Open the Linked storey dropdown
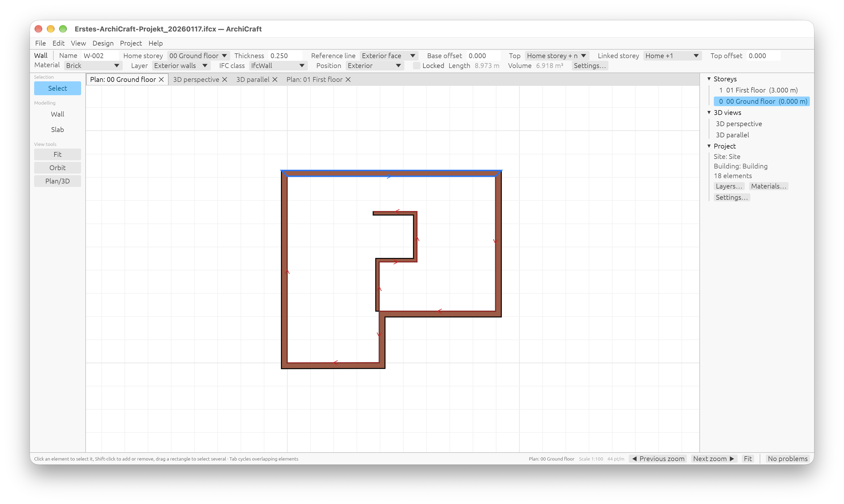 pyautogui.click(x=672, y=56)
